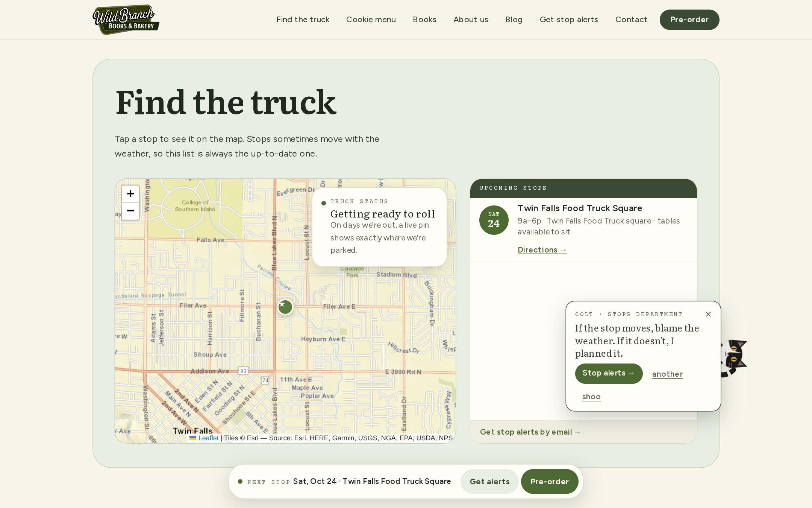Open Cookie menu page

(371, 20)
